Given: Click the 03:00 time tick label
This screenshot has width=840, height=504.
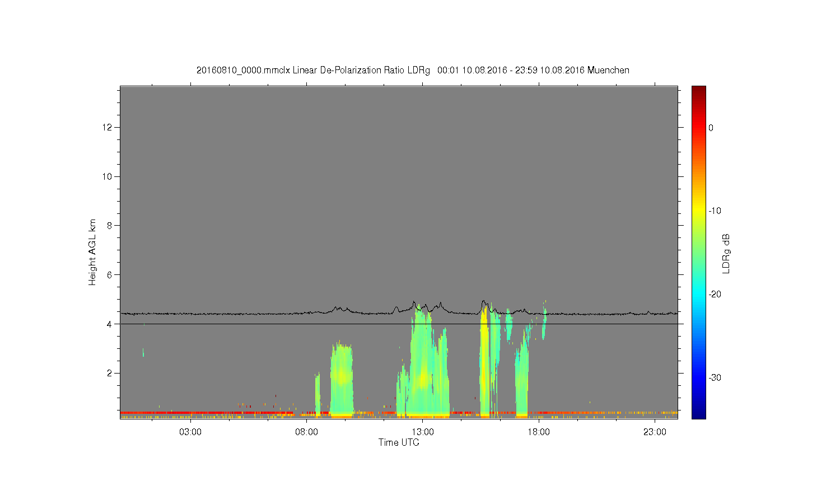Looking at the screenshot, I should click(x=190, y=432).
